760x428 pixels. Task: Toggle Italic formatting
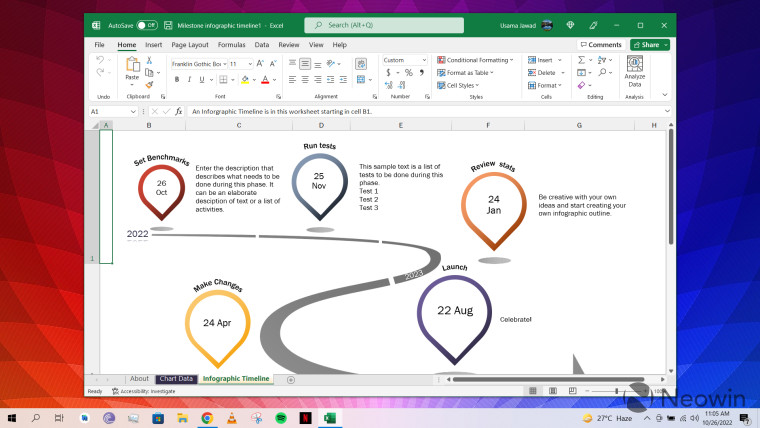pyautogui.click(x=190, y=79)
